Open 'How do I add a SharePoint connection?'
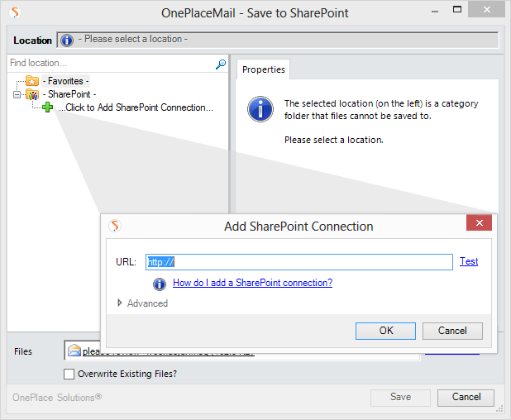Screen dimensions: 511x420 [x=252, y=283]
